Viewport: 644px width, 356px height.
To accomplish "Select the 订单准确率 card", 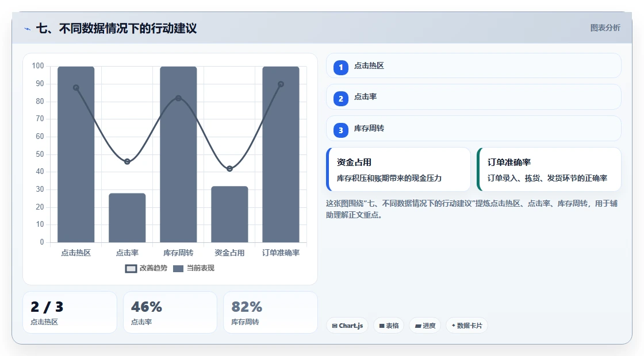I will click(549, 169).
